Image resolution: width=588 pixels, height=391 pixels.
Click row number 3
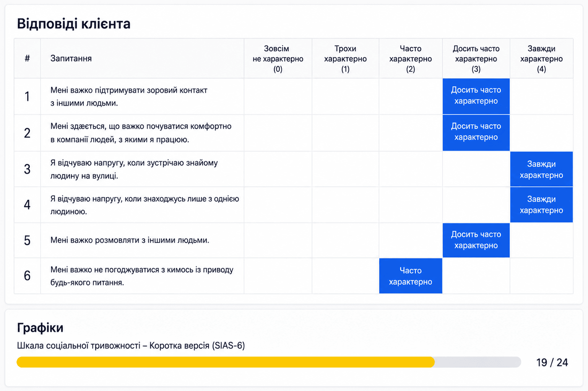tap(27, 169)
